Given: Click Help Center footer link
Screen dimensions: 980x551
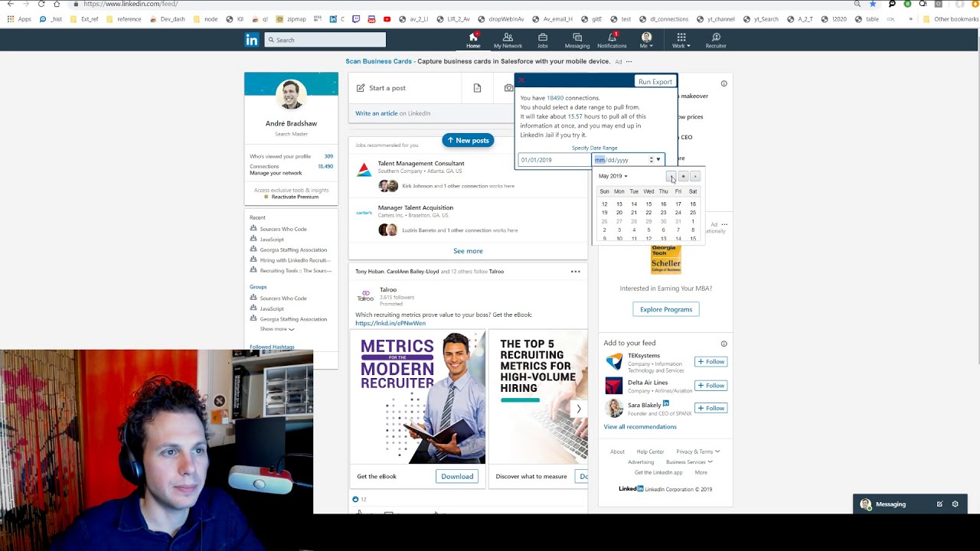Looking at the screenshot, I should (650, 452).
